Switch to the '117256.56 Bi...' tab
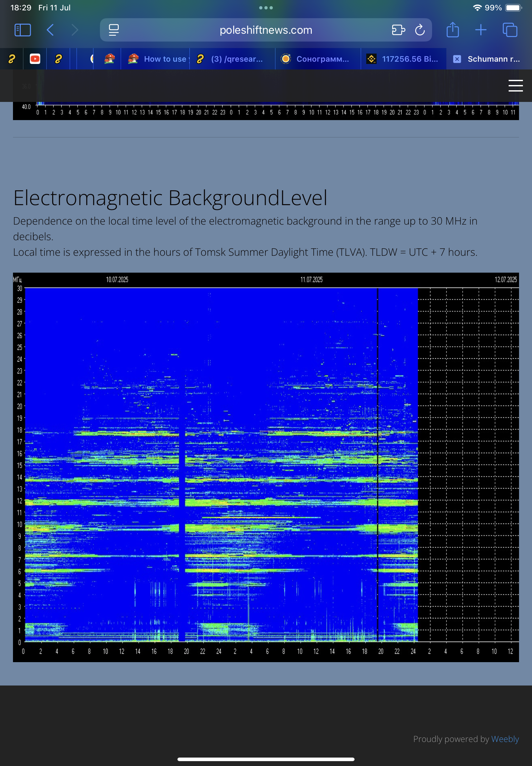The height and width of the screenshot is (766, 532). (404, 59)
